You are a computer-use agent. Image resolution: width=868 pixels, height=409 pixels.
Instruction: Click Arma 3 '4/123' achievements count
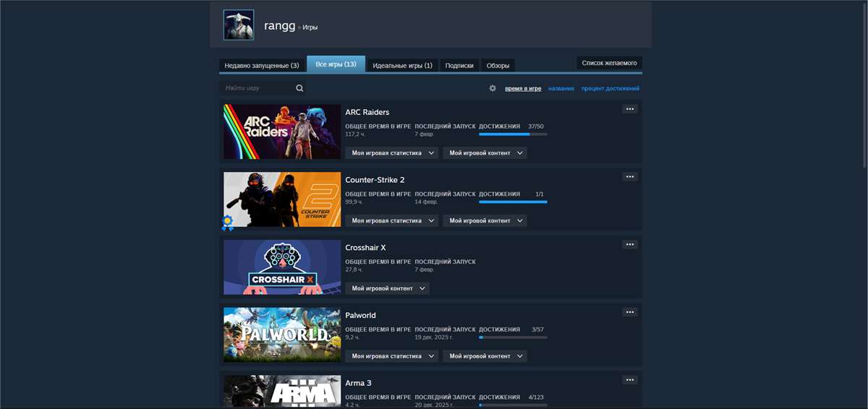click(x=536, y=397)
